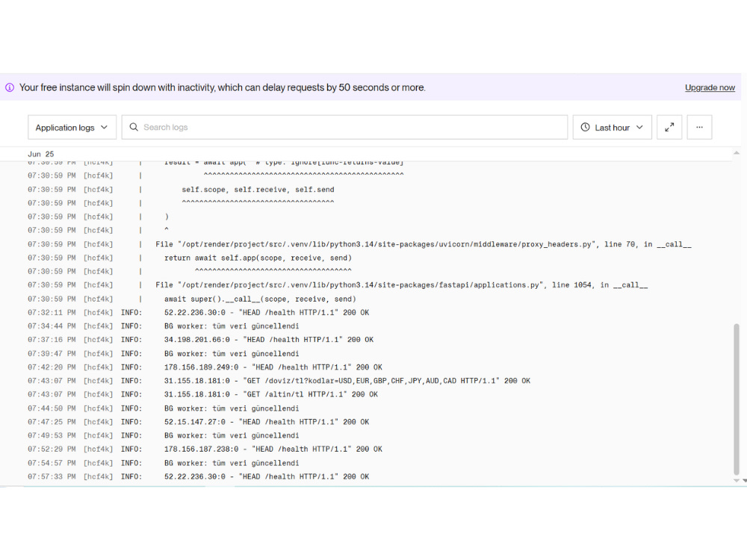Screen dimensions: 747x560
Task: Click the 07:39:47 PM BG worker entry
Action: (x=163, y=353)
